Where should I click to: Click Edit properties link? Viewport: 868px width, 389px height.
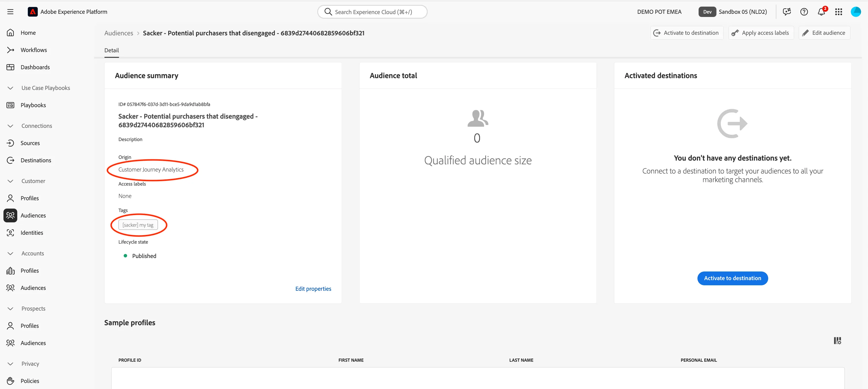313,289
